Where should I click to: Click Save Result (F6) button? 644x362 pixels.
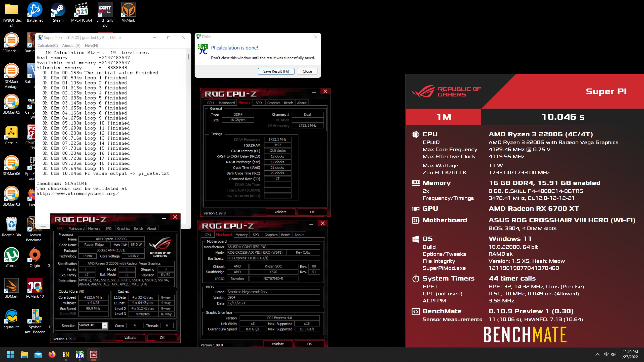[x=276, y=71]
